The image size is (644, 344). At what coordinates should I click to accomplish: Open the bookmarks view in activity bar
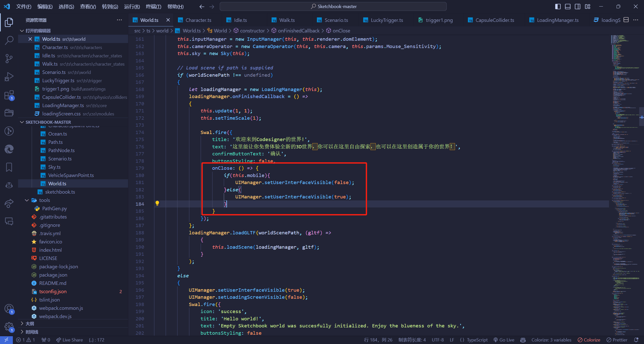pyautogui.click(x=9, y=167)
